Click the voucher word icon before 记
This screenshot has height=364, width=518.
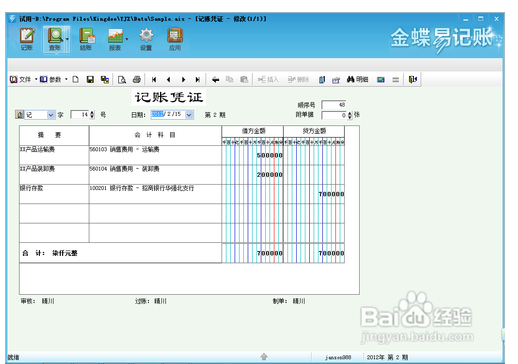pyautogui.click(x=19, y=115)
